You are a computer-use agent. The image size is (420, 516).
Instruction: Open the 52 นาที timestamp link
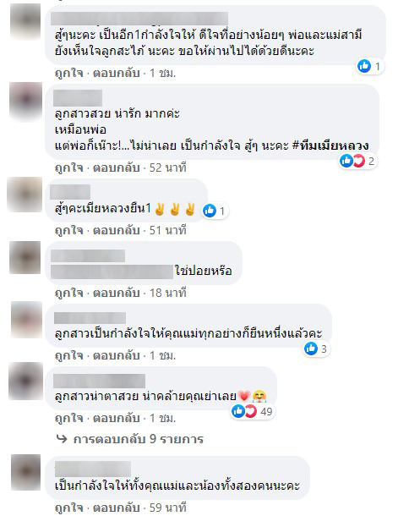pos(168,167)
